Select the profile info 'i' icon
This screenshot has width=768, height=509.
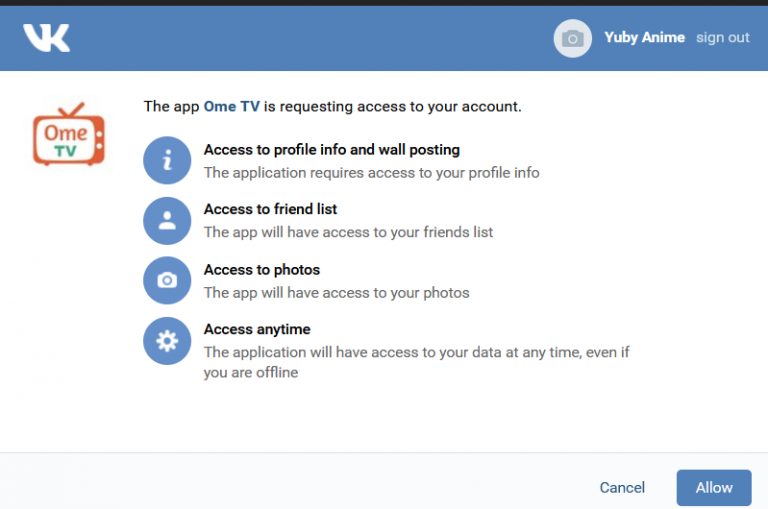[167, 161]
